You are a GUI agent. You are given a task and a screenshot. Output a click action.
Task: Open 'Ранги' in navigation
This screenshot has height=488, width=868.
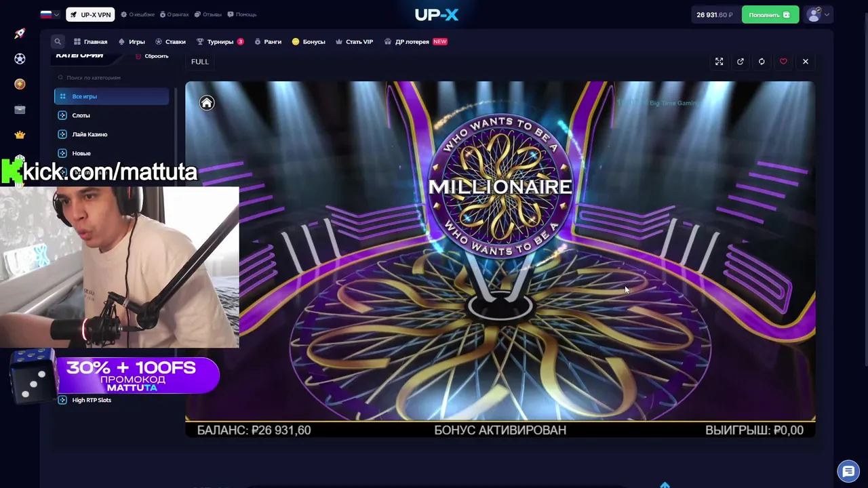268,41
